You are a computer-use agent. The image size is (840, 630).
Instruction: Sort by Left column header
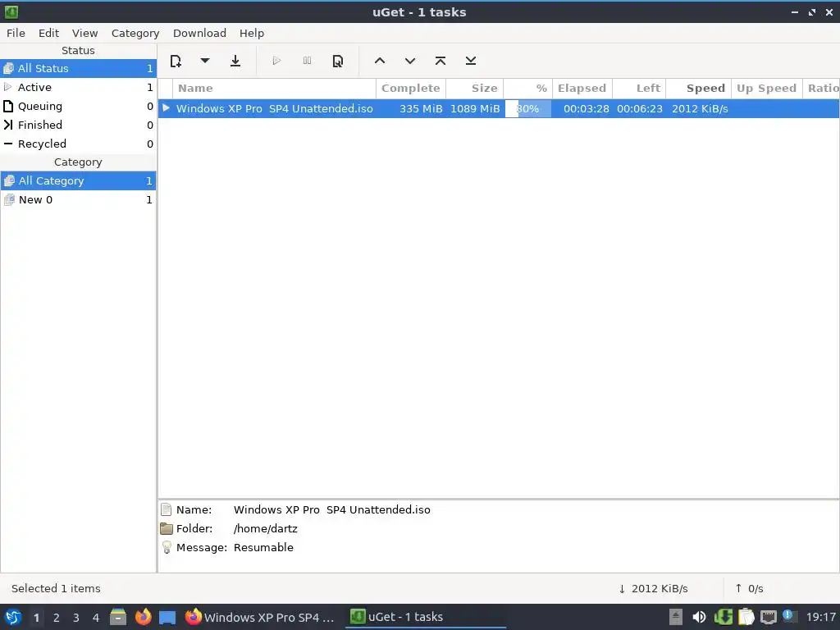coord(639,89)
